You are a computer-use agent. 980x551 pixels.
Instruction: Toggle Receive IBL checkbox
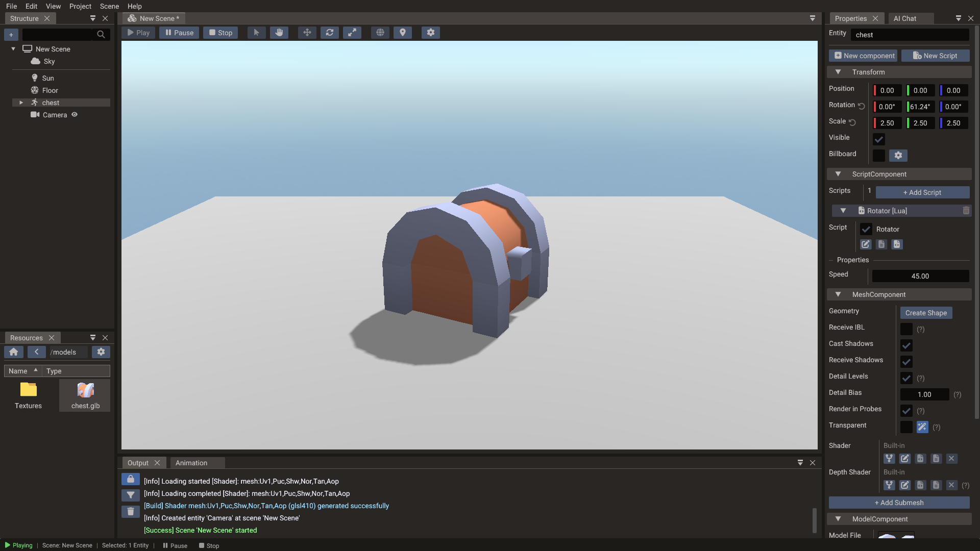pyautogui.click(x=906, y=329)
